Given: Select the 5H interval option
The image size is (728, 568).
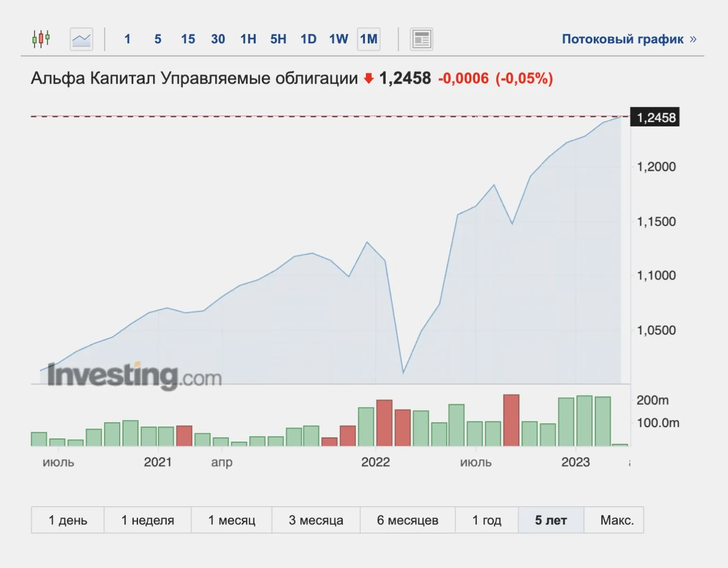Looking at the screenshot, I should click(x=278, y=39).
